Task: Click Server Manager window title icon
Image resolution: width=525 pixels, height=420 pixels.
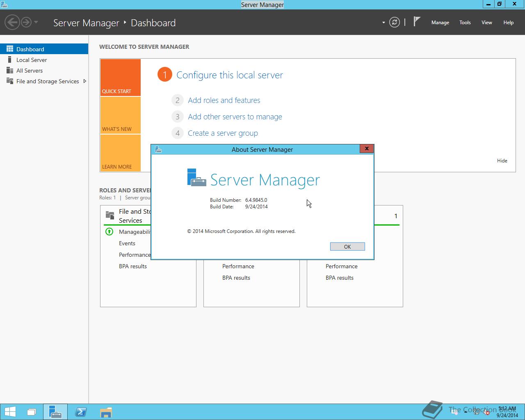Action: pyautogui.click(x=4, y=5)
